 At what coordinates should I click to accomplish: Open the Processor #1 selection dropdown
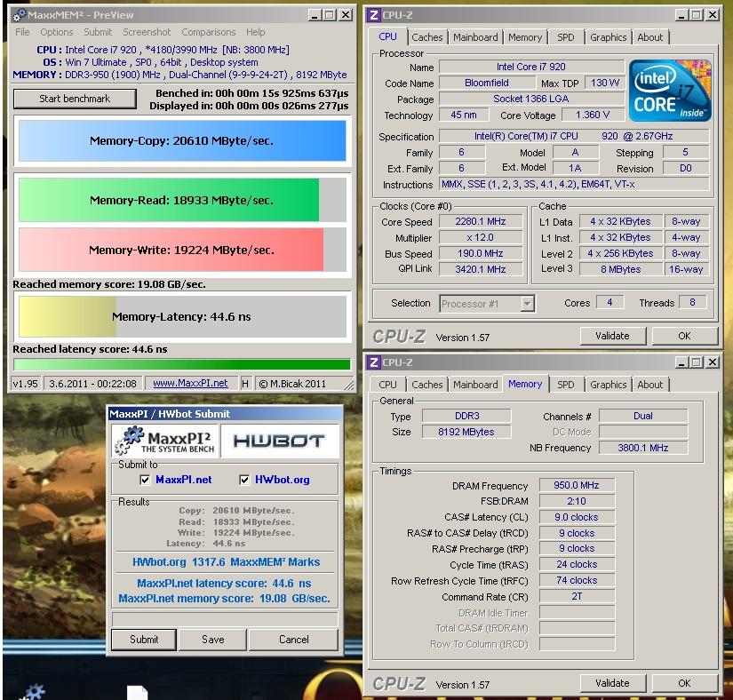[x=527, y=304]
